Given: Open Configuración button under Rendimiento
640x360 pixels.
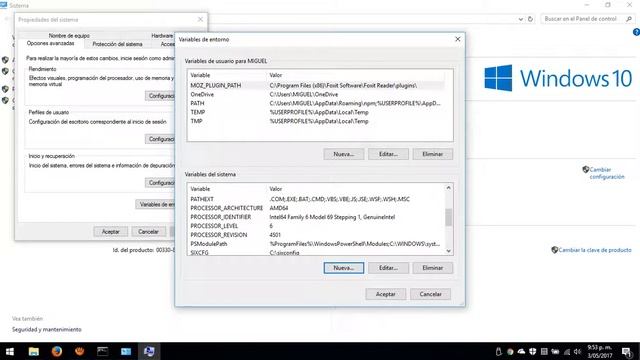Looking at the screenshot, I should pos(160,96).
